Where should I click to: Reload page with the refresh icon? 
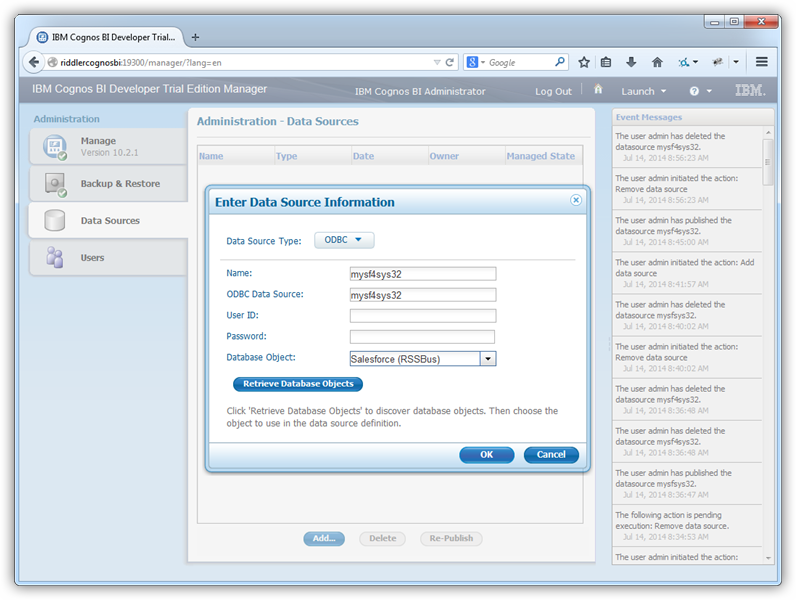coord(450,62)
